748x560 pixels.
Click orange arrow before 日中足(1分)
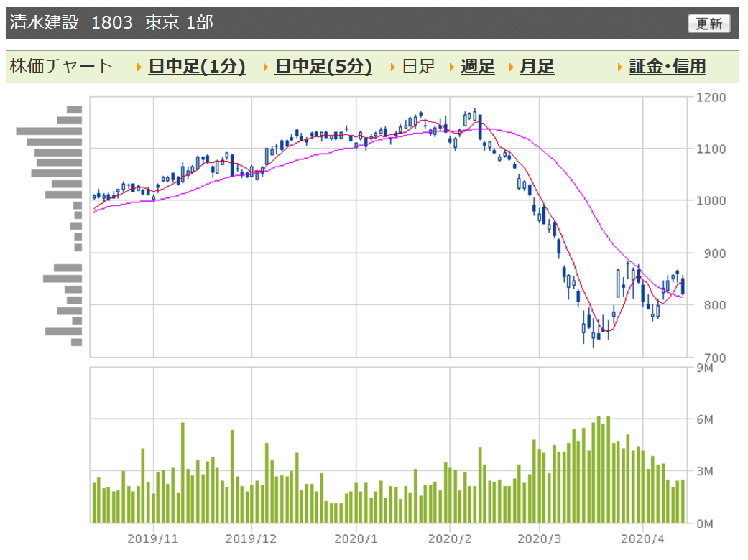click(139, 67)
